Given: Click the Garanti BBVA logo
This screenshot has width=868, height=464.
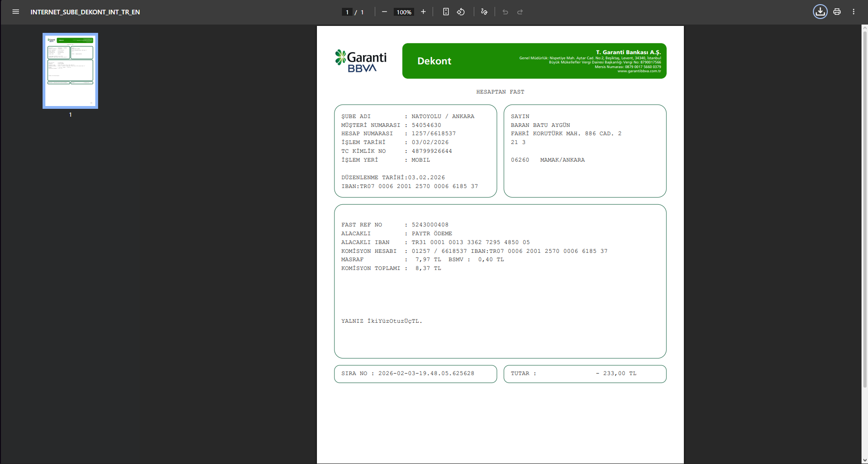Looking at the screenshot, I should (361, 61).
